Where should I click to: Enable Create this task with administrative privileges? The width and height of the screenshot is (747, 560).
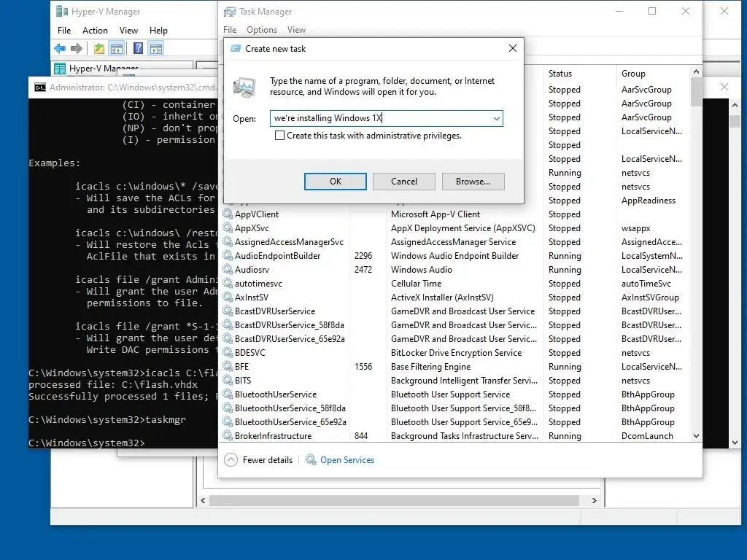point(280,136)
